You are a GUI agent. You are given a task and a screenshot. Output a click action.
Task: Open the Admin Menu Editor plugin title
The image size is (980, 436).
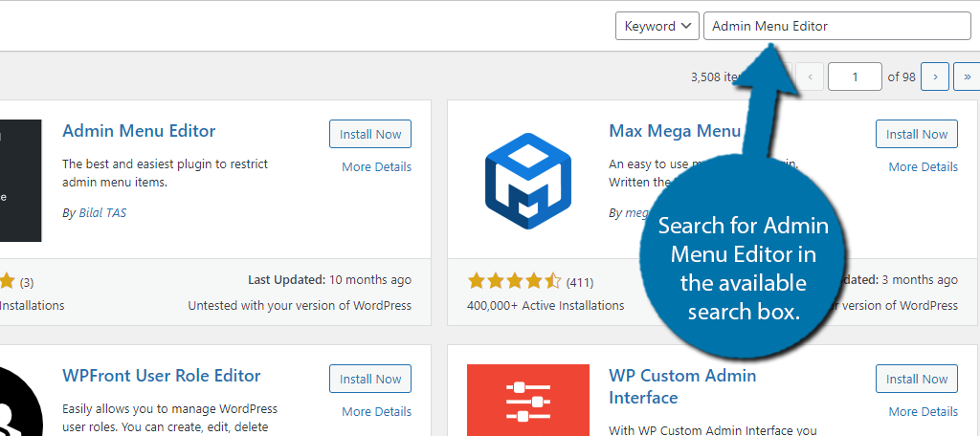[x=139, y=131]
